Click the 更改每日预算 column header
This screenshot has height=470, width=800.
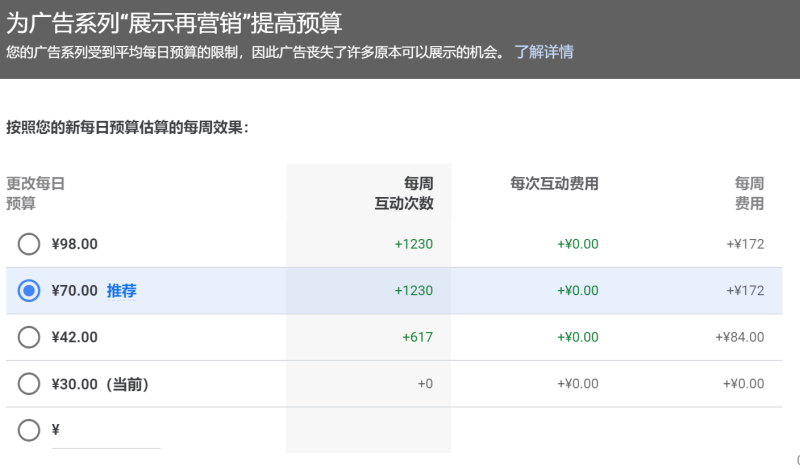coord(36,193)
